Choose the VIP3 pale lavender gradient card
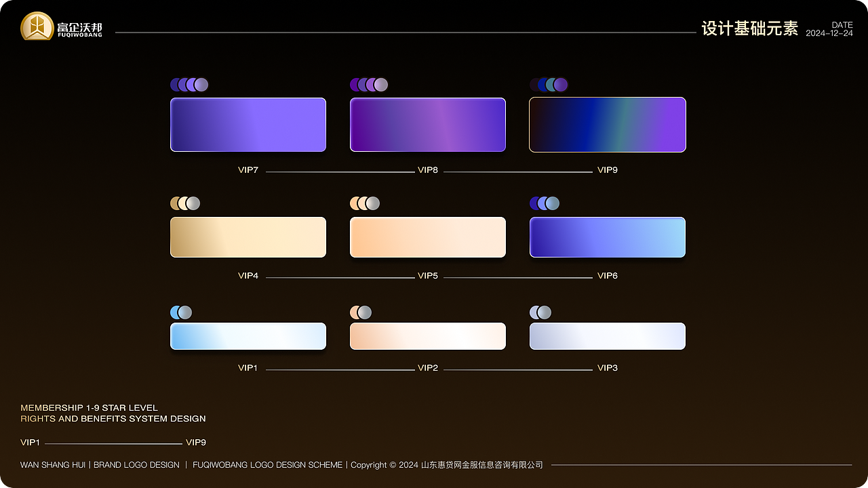 [x=608, y=336]
